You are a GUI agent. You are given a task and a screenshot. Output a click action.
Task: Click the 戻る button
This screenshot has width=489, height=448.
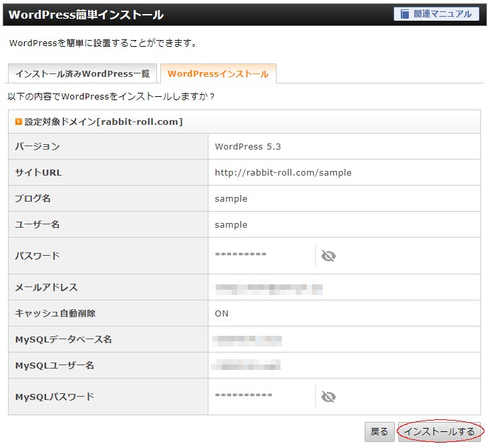pyautogui.click(x=379, y=432)
